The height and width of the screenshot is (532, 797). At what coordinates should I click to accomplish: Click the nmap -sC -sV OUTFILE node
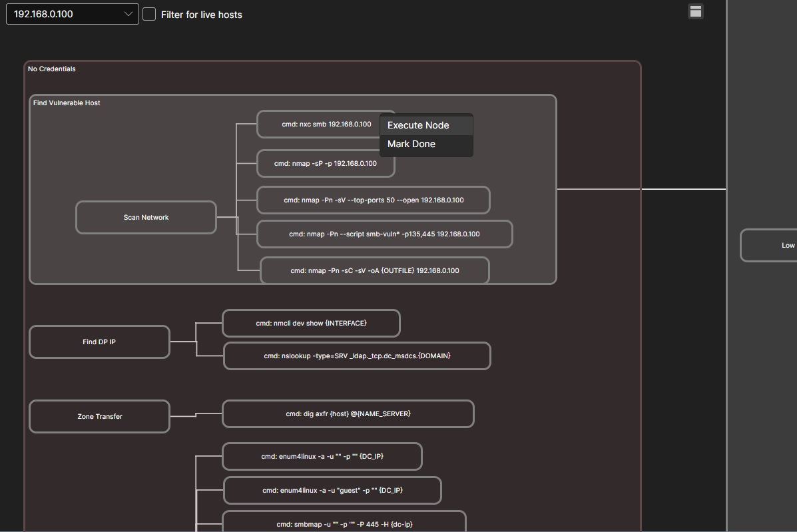tap(374, 270)
